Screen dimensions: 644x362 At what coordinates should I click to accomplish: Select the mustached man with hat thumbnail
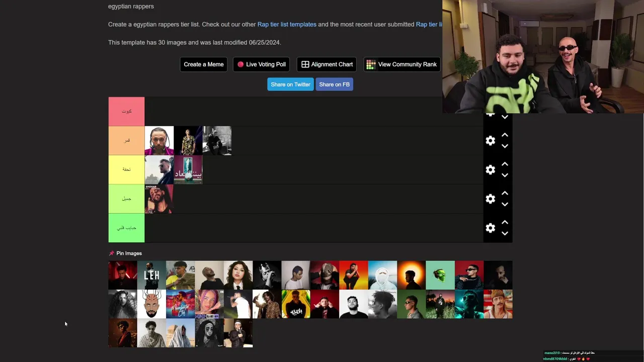498,304
